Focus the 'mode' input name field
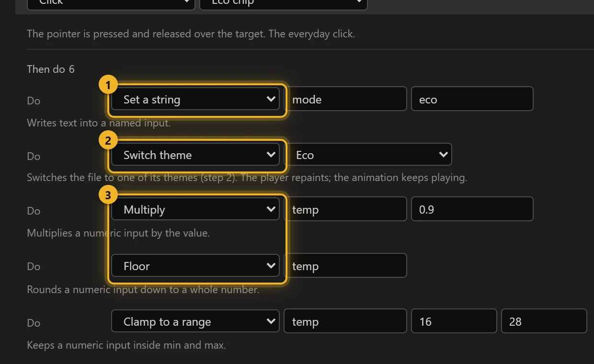Image resolution: width=594 pixels, height=364 pixels. [345, 99]
